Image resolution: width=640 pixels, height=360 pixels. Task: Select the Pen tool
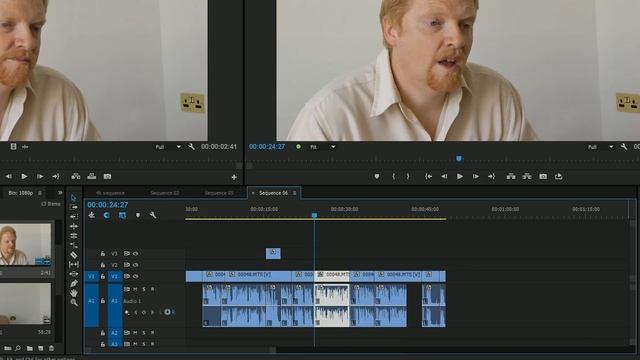pos(73,283)
